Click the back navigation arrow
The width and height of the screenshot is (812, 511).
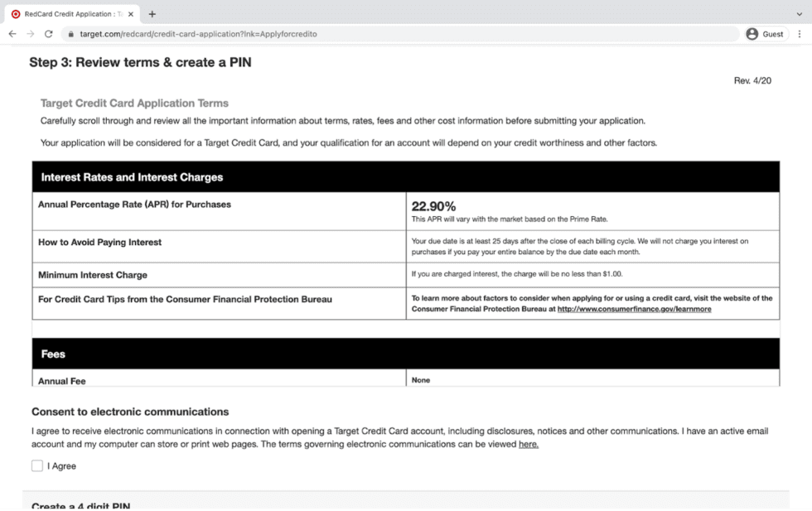12,34
